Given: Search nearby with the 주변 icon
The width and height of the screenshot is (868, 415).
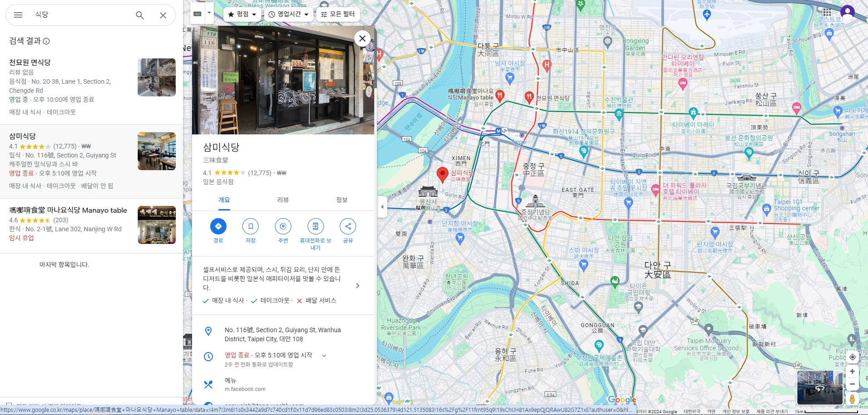Looking at the screenshot, I should [x=283, y=226].
